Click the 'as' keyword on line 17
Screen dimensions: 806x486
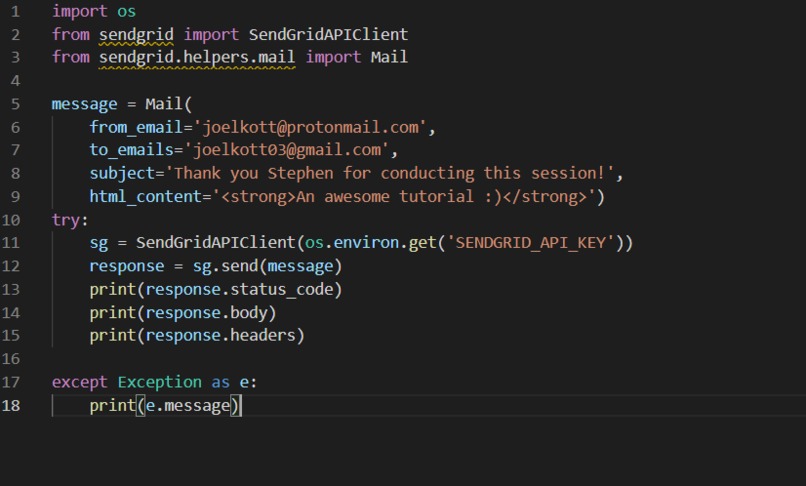pos(221,383)
